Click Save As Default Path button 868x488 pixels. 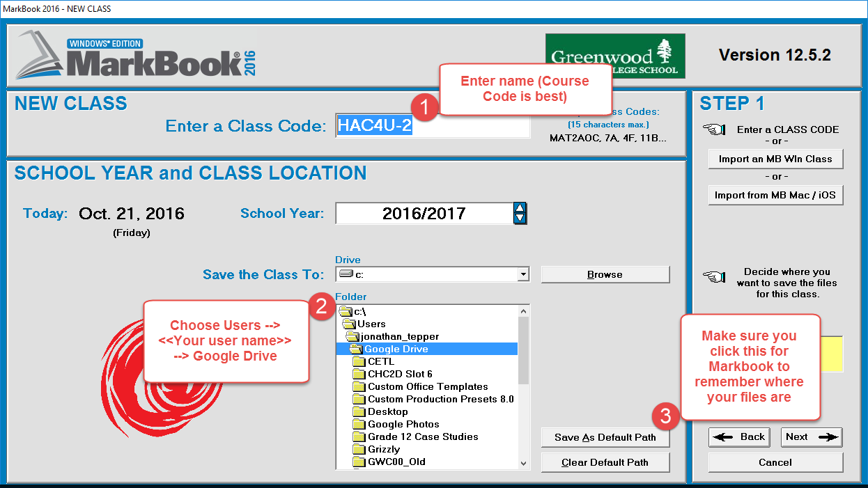tap(605, 437)
